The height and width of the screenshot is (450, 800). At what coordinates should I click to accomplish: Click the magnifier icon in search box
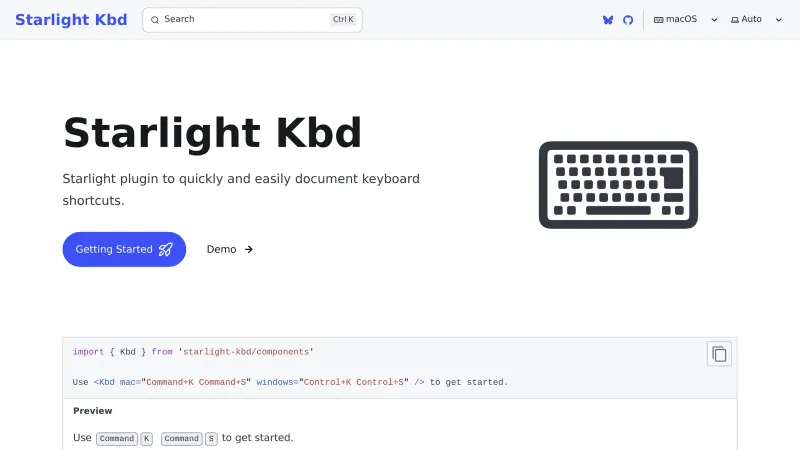click(x=156, y=19)
